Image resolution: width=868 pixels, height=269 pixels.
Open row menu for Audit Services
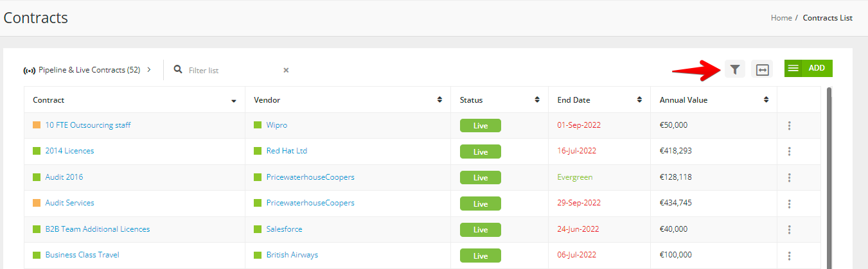coord(789,204)
